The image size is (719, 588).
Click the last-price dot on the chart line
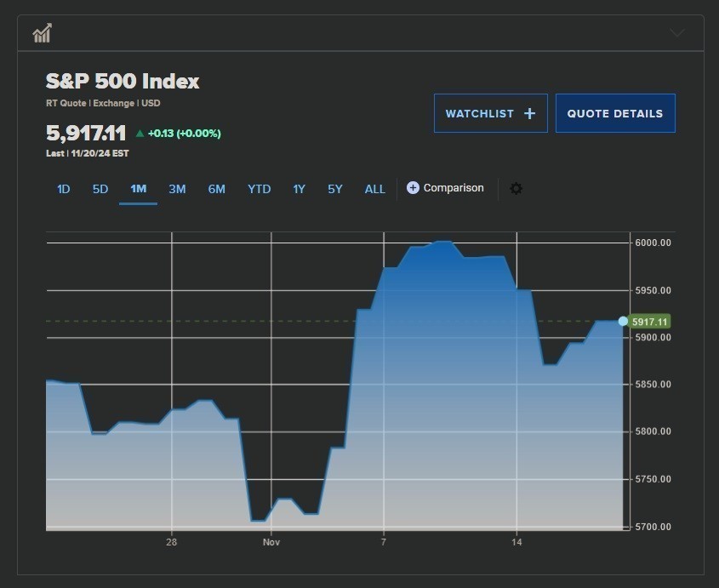point(623,322)
